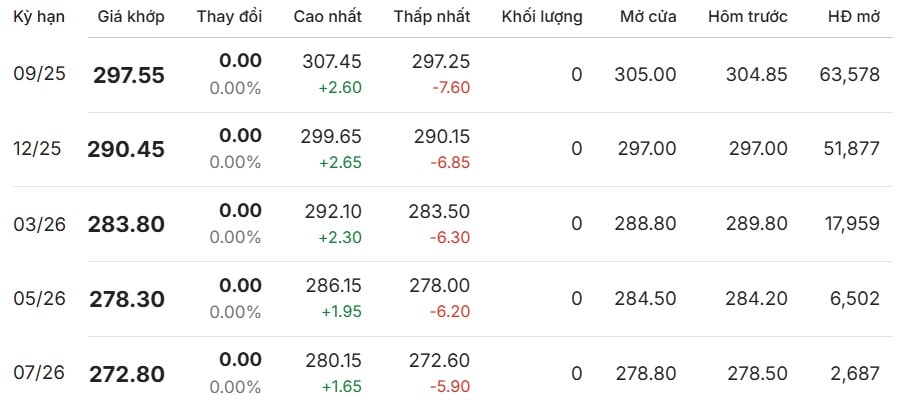Select the open interest value 63,578
Viewport: 903px width, 407px height.
[x=849, y=75]
